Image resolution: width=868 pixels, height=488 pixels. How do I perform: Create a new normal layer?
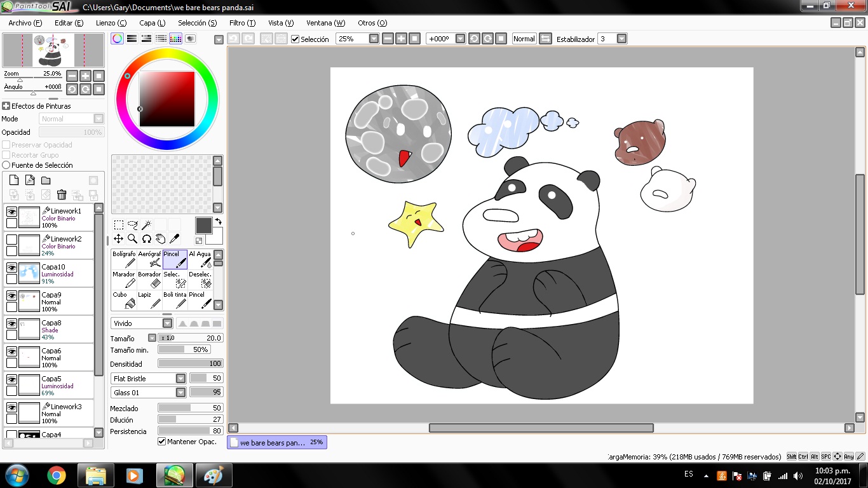[14, 180]
